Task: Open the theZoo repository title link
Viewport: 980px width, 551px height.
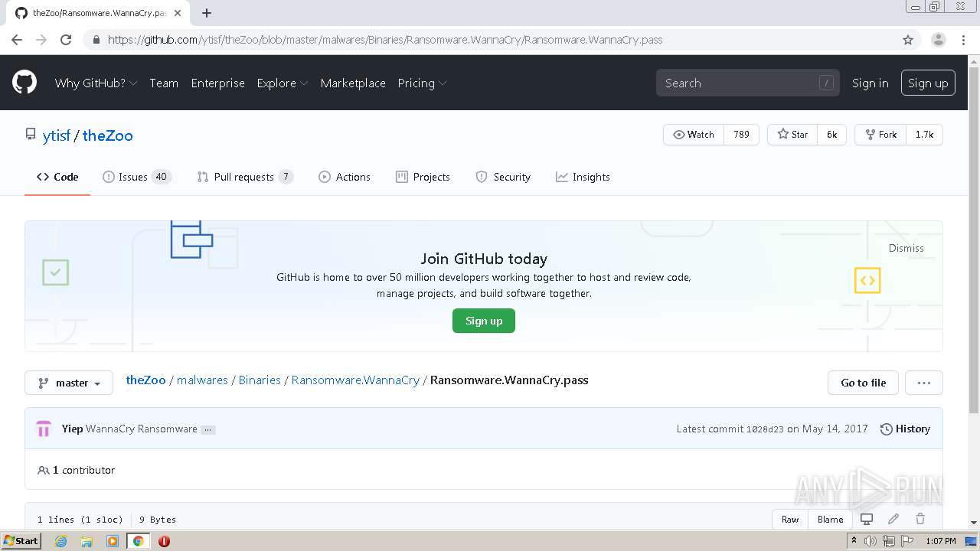Action: click(x=108, y=135)
